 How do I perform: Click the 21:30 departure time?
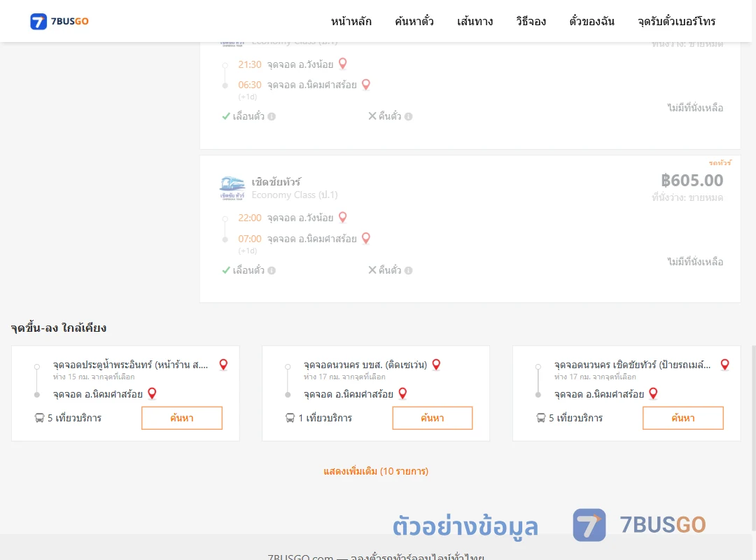pos(250,64)
